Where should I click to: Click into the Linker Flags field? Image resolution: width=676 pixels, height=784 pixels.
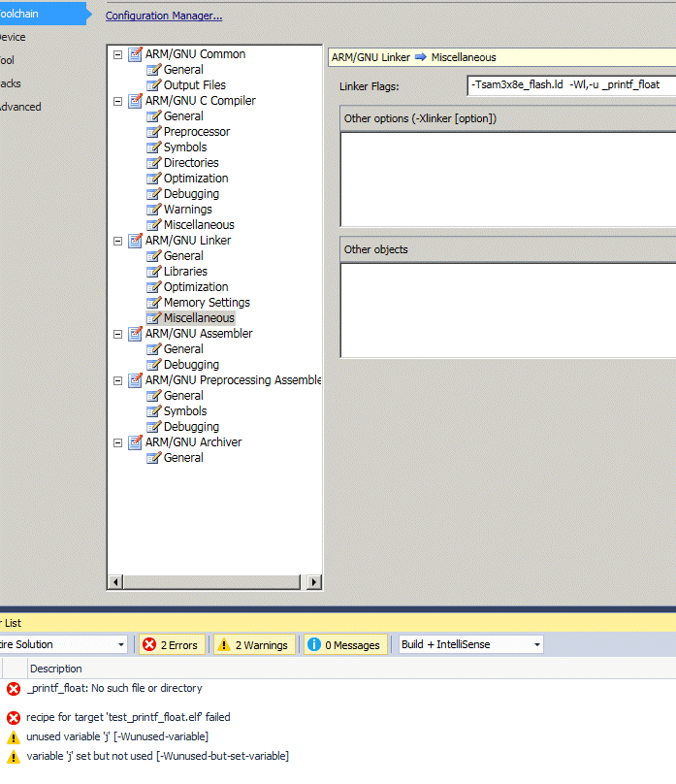[x=571, y=85]
